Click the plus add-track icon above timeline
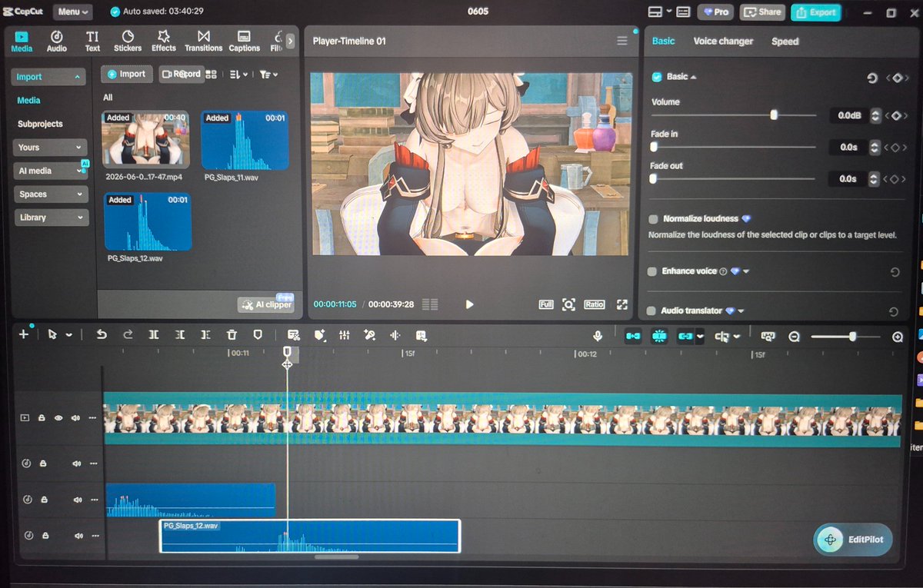Viewport: 923px width, 588px height. click(x=23, y=334)
